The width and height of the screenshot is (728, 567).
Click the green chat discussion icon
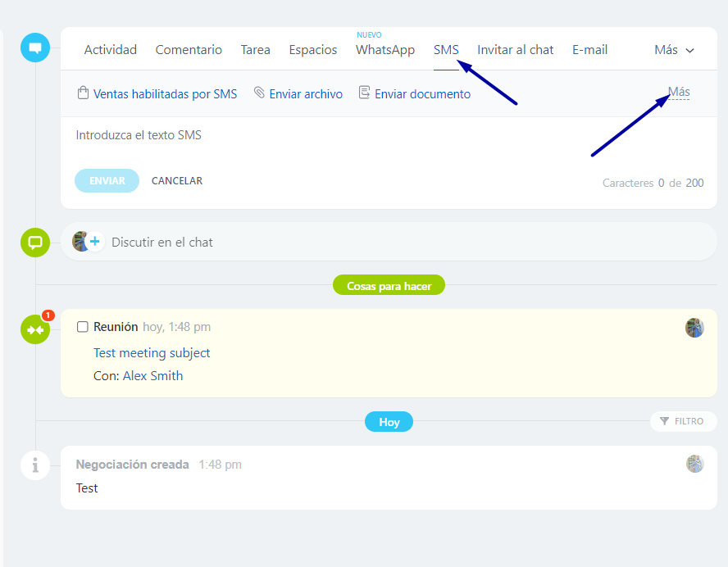tap(35, 243)
